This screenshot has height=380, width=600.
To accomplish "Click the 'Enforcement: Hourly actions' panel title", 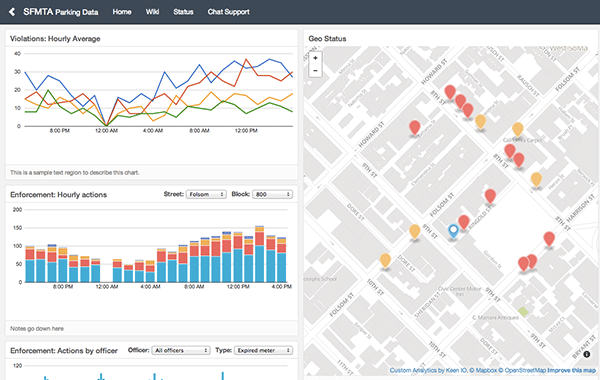I will point(59,195).
